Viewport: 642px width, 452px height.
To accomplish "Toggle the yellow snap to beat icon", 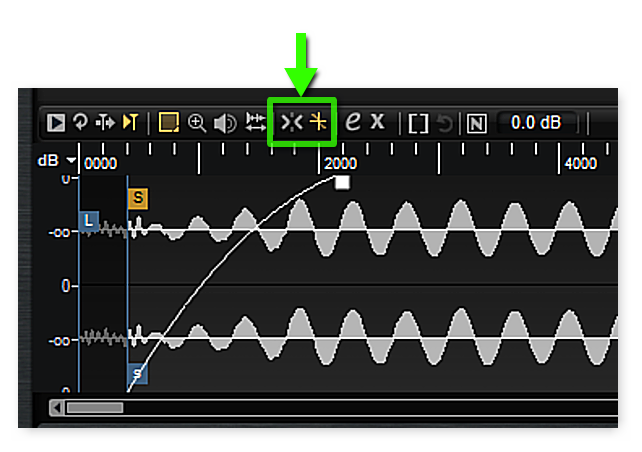I will point(318,122).
